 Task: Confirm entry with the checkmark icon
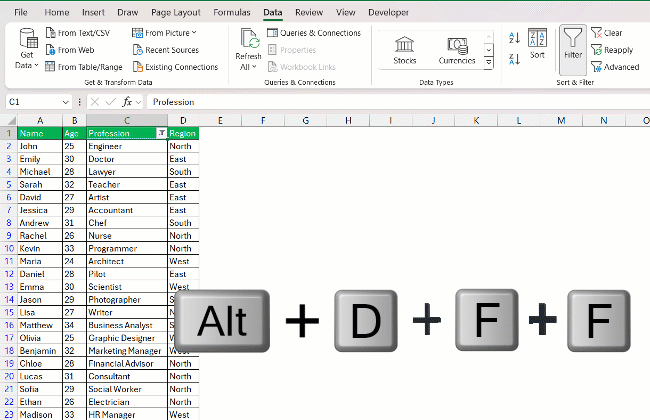pos(111,102)
